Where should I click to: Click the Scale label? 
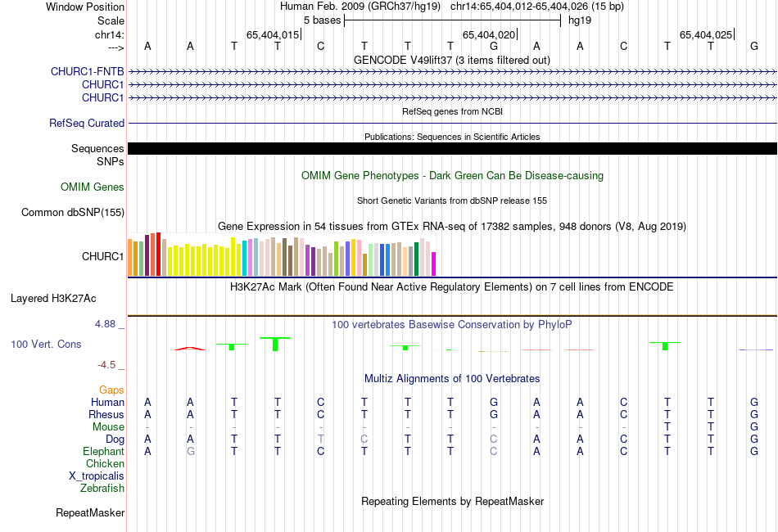[x=111, y=20]
